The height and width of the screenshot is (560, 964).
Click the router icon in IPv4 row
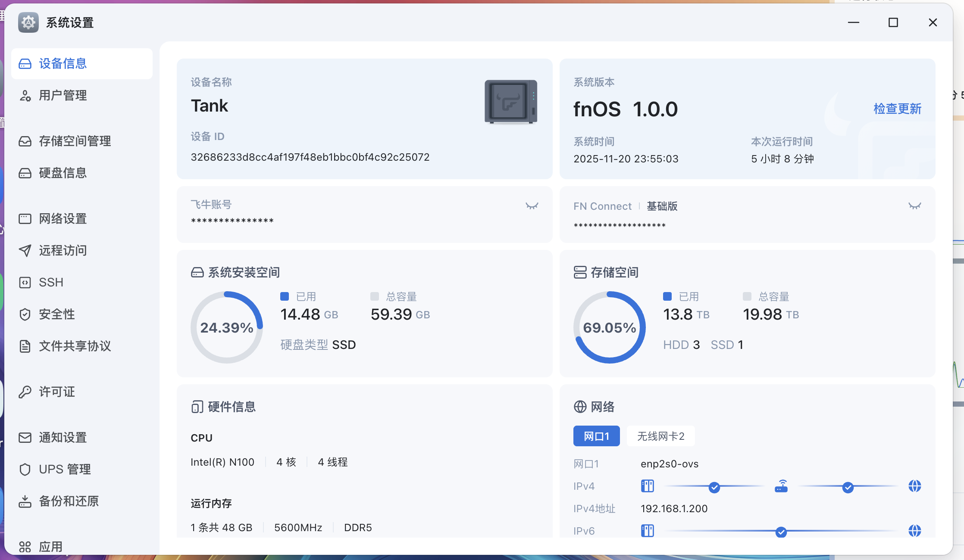[781, 486]
